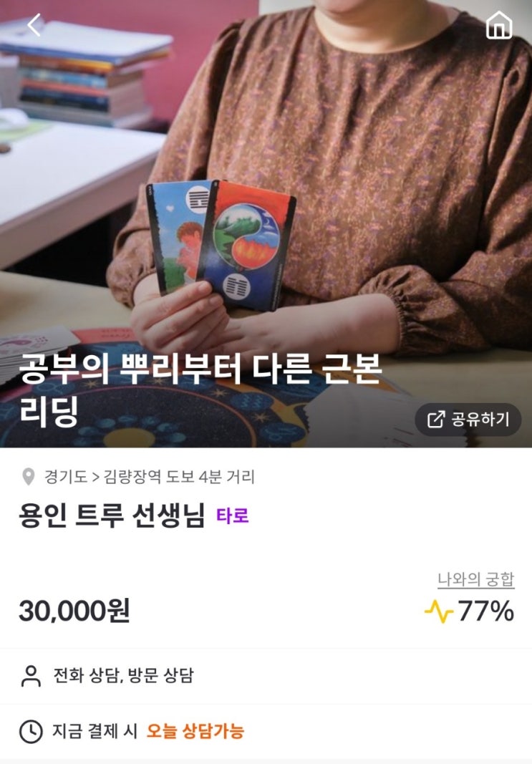Tap the location pin icon
This screenshot has width=532, height=764.
[28, 477]
